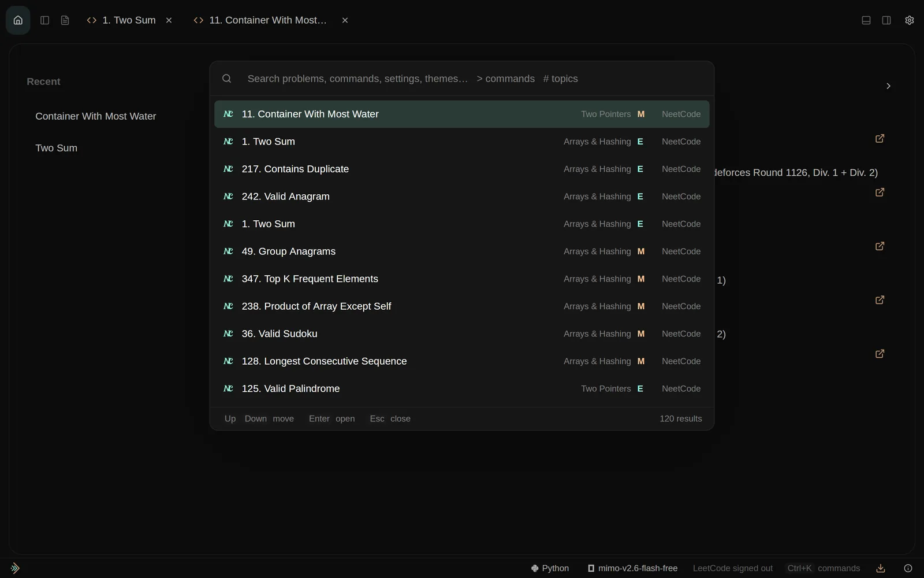This screenshot has height=578, width=924.
Task: Open settings with the gear icon
Action: tap(910, 20)
